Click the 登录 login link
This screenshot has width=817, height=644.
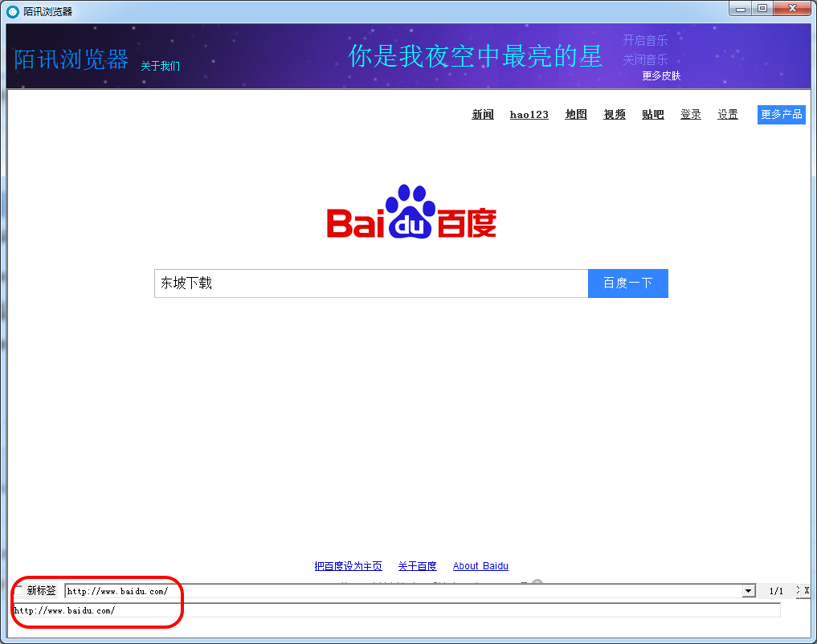[x=691, y=115]
